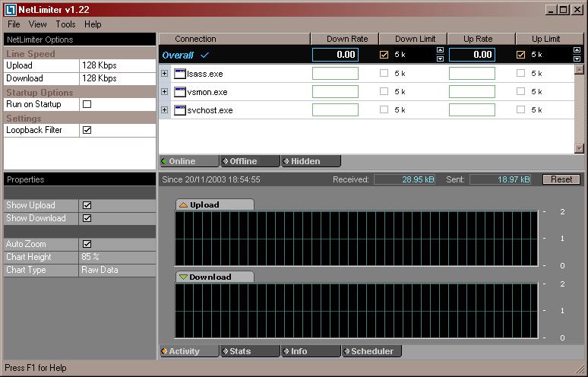Enable the Run on Startup checkbox
588x377 pixels.
[87, 104]
